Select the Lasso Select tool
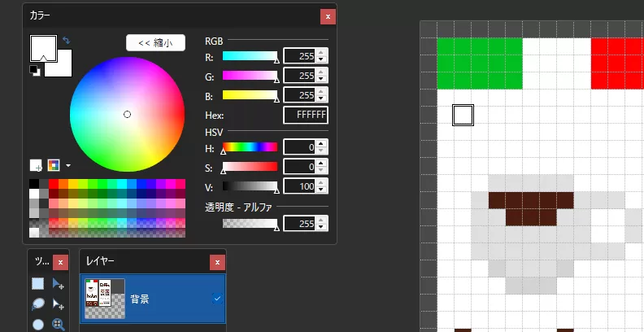Image resolution: width=644 pixels, height=332 pixels. click(x=38, y=304)
